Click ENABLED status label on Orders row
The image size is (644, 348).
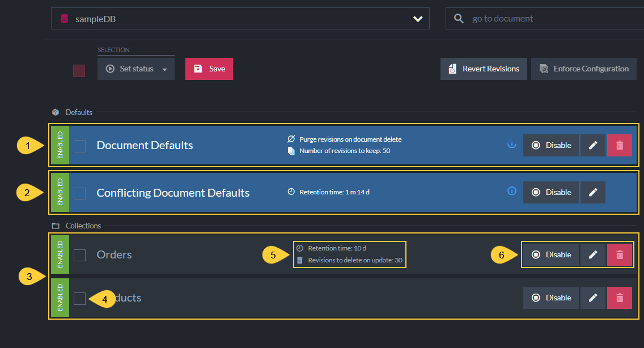(x=60, y=254)
